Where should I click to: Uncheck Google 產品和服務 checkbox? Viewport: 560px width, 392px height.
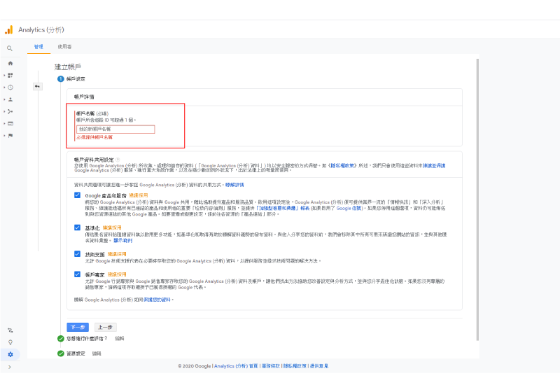coord(77,195)
